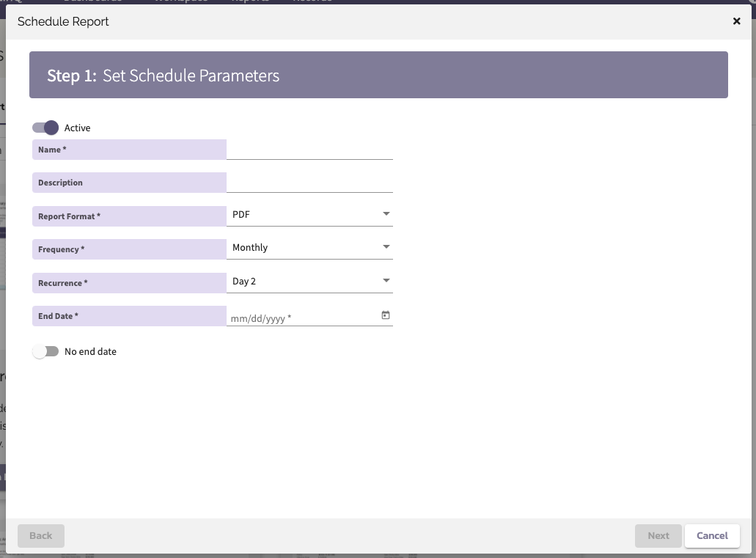The height and width of the screenshot is (558, 756).
Task: Click the Cancel button
Action: 712,535
